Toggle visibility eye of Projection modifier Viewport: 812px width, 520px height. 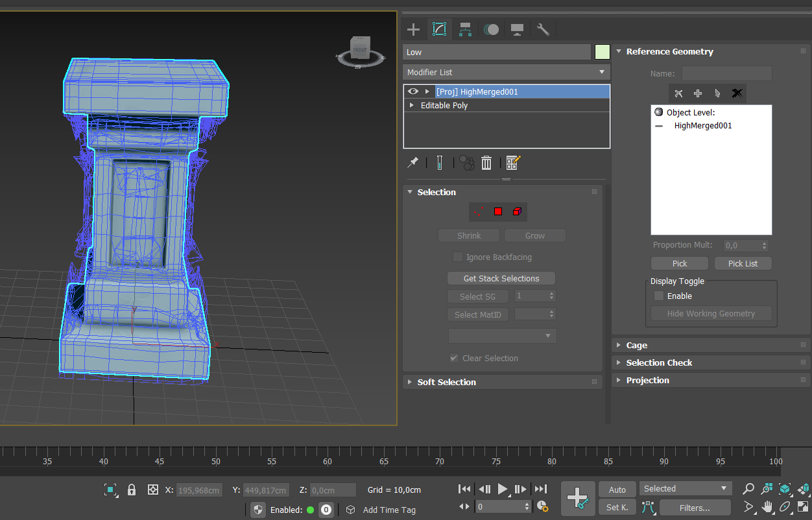click(x=413, y=91)
